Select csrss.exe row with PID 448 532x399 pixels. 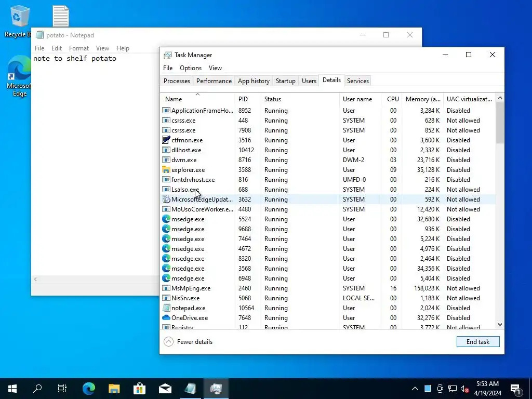(328, 121)
